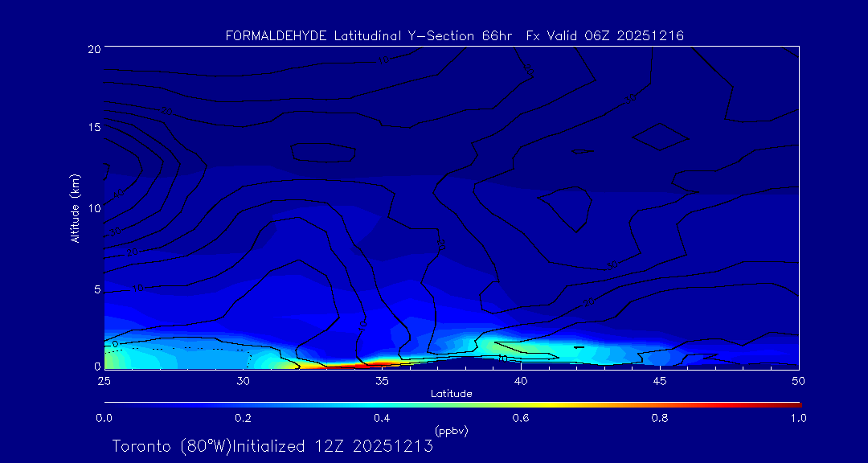
Task: Click the latitude 25 tick label
Action: (x=104, y=380)
